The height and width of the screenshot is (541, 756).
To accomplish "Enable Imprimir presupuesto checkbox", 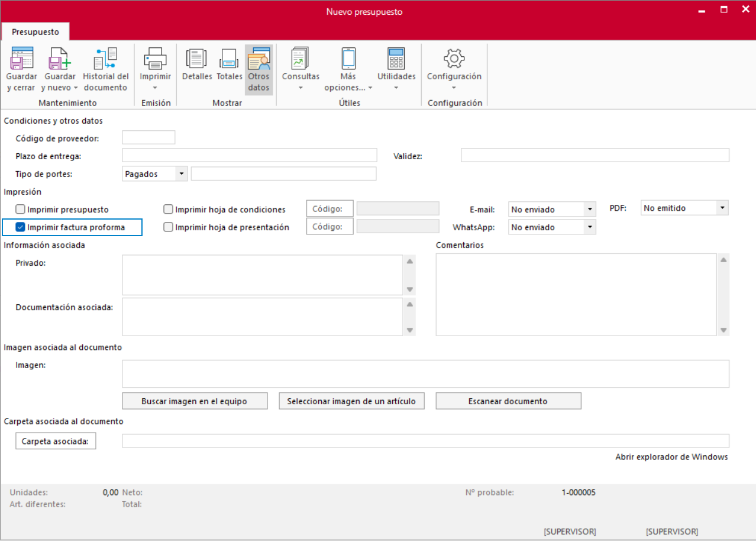I will click(x=21, y=210).
